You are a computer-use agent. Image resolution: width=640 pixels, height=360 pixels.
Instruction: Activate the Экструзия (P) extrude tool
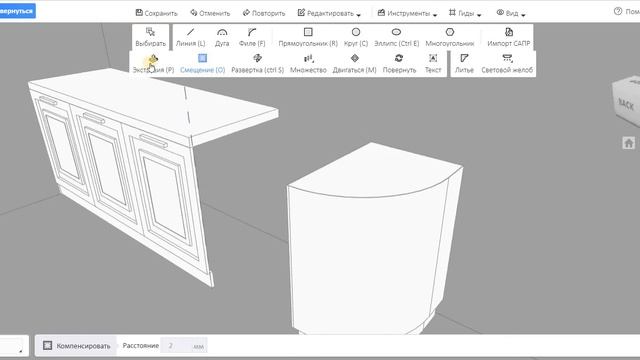point(153,64)
